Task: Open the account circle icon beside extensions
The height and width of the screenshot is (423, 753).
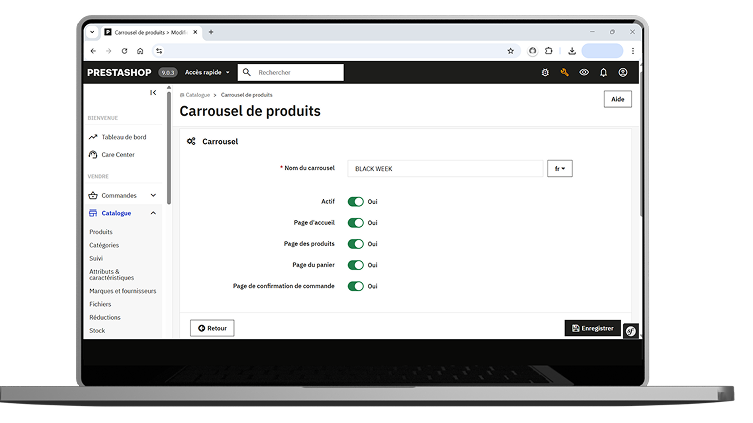Action: pos(533,51)
